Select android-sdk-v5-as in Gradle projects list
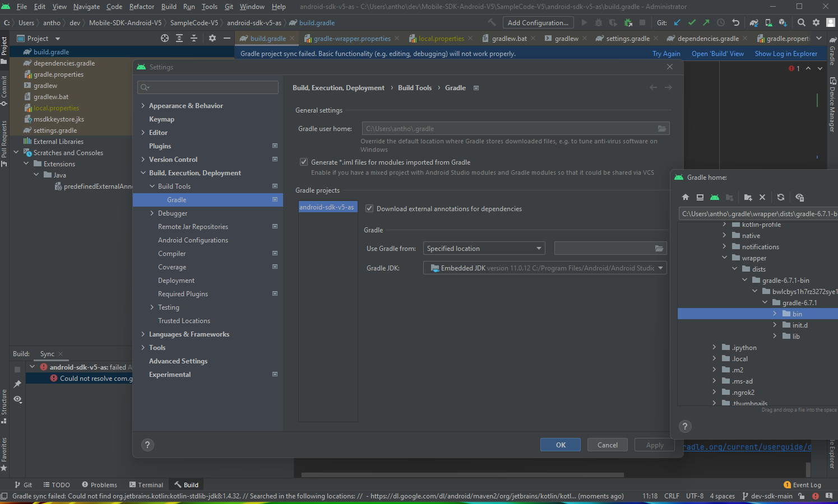The width and height of the screenshot is (838, 504). tap(327, 207)
